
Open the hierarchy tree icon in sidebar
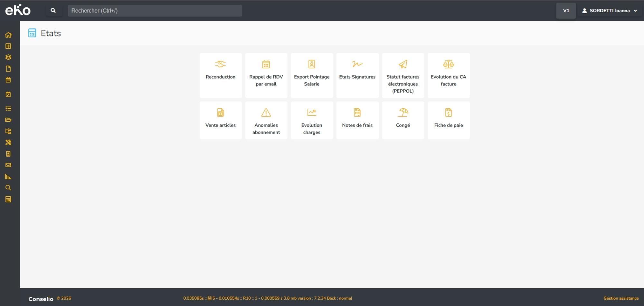pyautogui.click(x=8, y=131)
